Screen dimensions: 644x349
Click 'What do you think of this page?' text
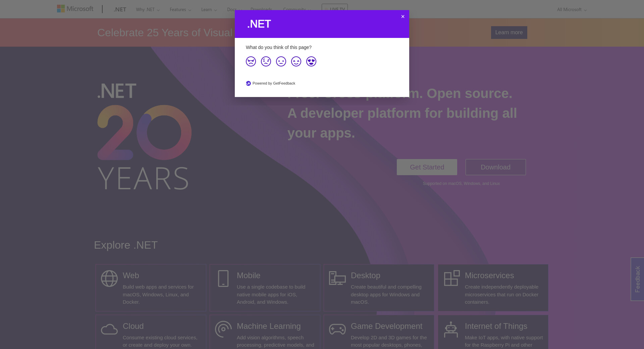[279, 47]
